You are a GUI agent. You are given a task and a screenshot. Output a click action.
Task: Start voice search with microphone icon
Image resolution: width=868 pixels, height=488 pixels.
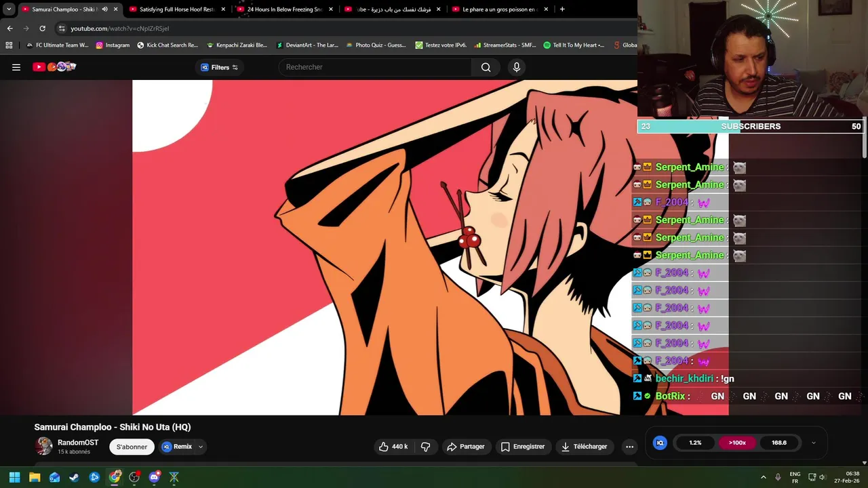pos(517,67)
